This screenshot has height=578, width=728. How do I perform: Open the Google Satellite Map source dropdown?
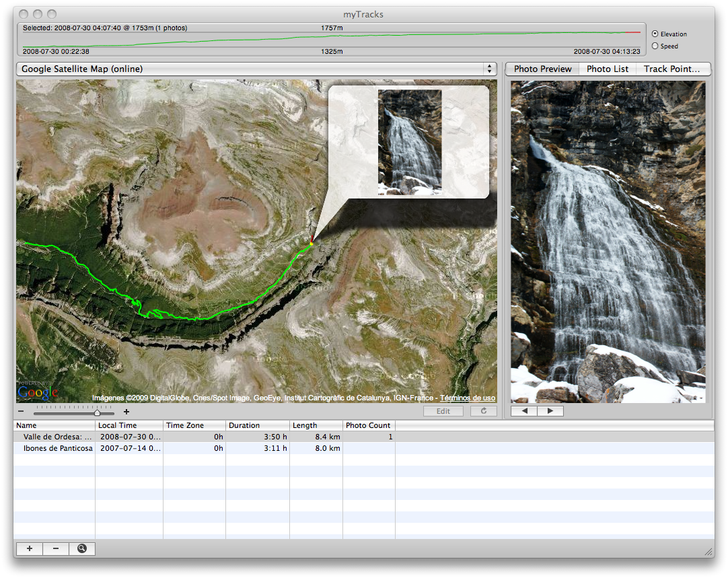[x=489, y=69]
